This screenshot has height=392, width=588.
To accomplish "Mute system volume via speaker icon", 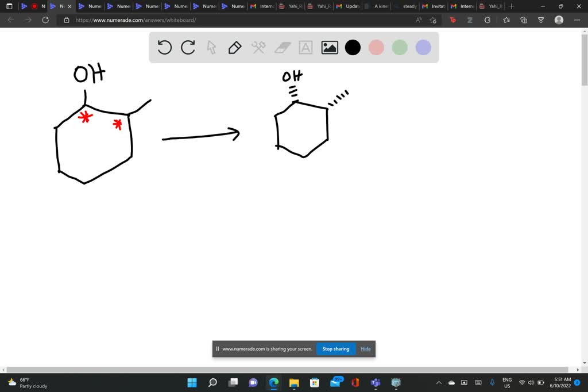I will 531,382.
